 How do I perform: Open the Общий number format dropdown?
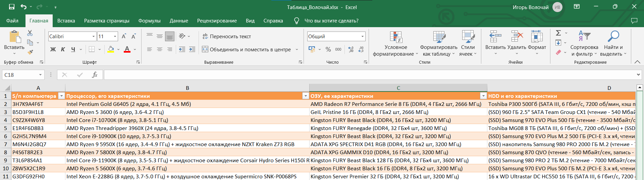[363, 36]
